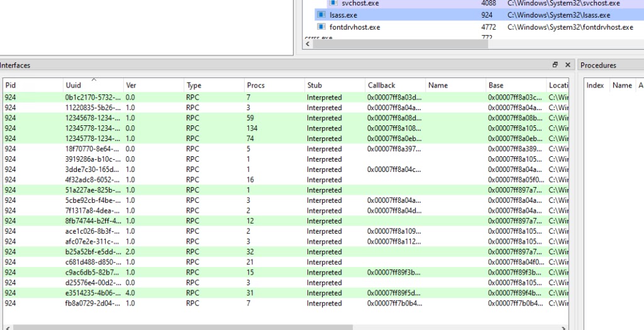Viewport: 644px width, 330px height.
Task: Select interface 51a227ae-825b row
Action: point(286,190)
